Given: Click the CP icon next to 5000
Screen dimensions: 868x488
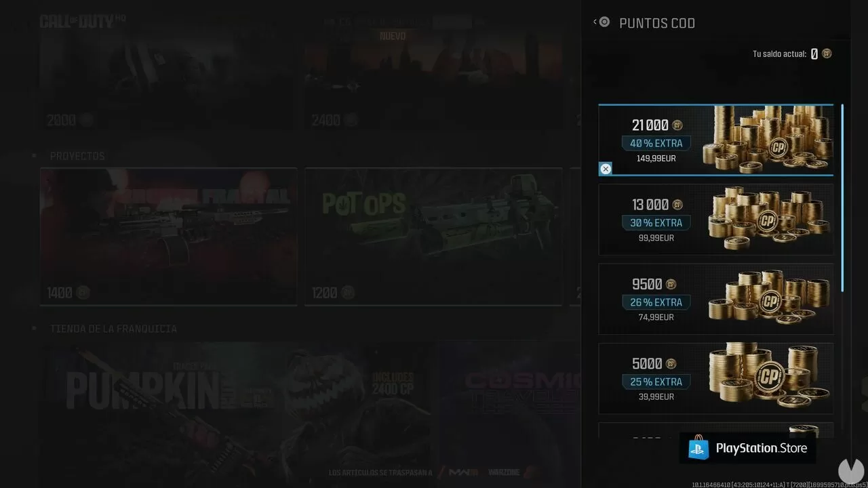Looking at the screenshot, I should tap(671, 364).
